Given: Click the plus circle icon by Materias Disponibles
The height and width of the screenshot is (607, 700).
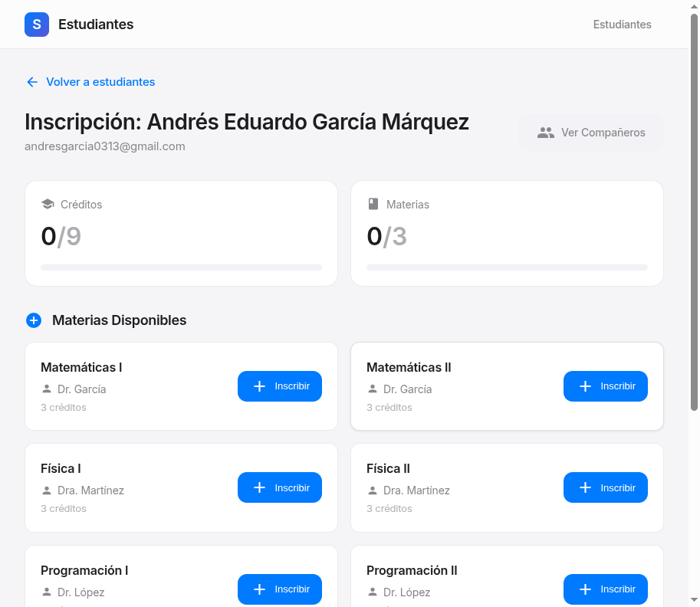Looking at the screenshot, I should (x=34, y=320).
